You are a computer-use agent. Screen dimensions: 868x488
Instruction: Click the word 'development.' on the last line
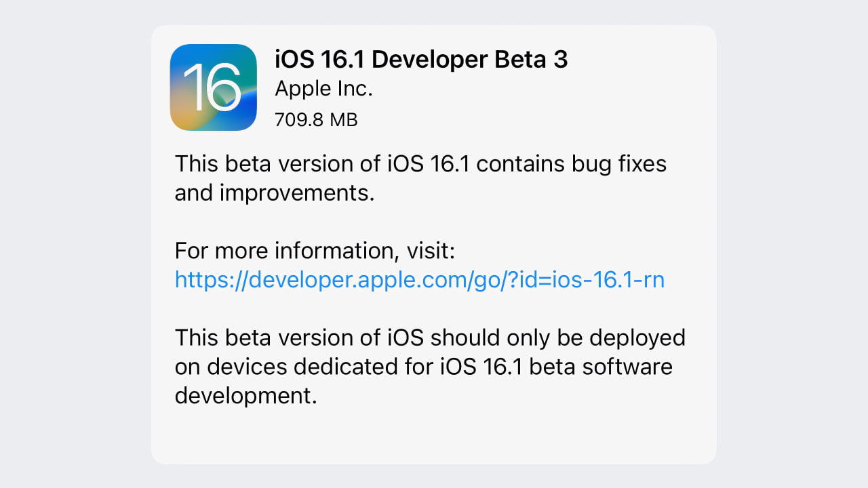pos(245,395)
